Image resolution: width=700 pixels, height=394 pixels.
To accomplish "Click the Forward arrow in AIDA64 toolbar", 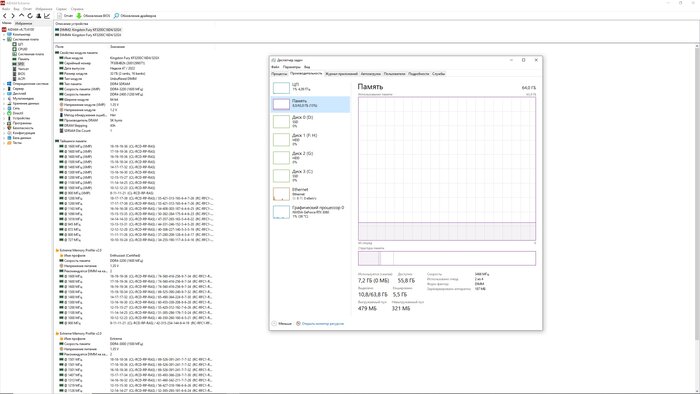I will coord(13,16).
